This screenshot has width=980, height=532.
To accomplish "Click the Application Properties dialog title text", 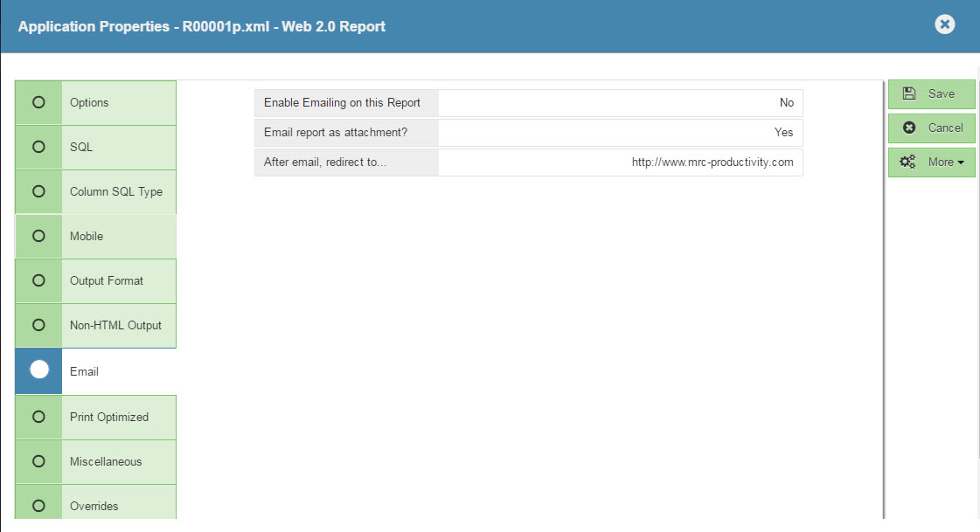I will 201,26.
